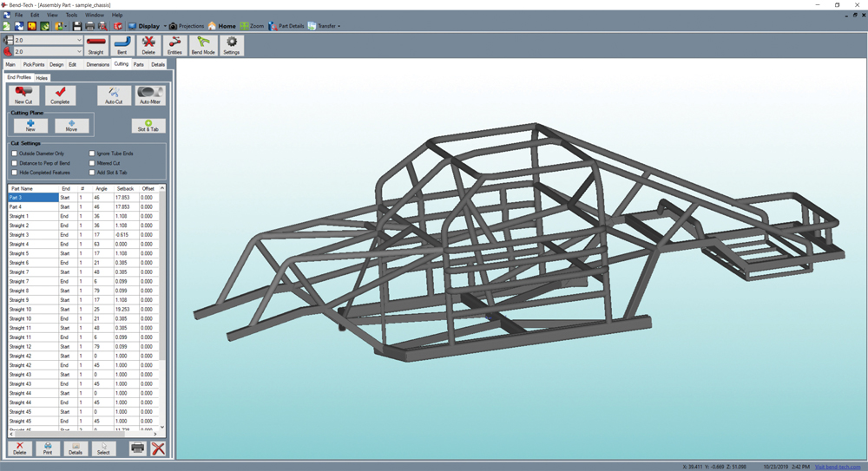Visit the bend-tech.com link
The width and height of the screenshot is (868, 471).
coord(838,467)
